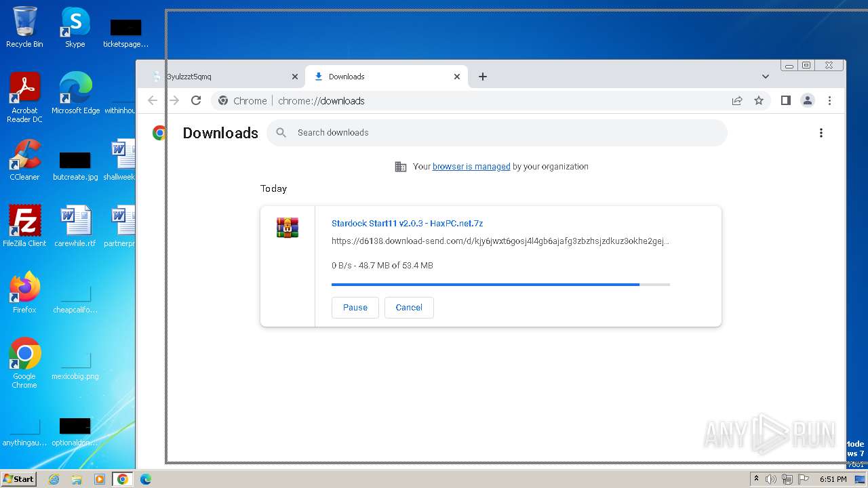868x488 pixels.
Task: Open the FileZilla Client shortcut
Action: [x=24, y=226]
